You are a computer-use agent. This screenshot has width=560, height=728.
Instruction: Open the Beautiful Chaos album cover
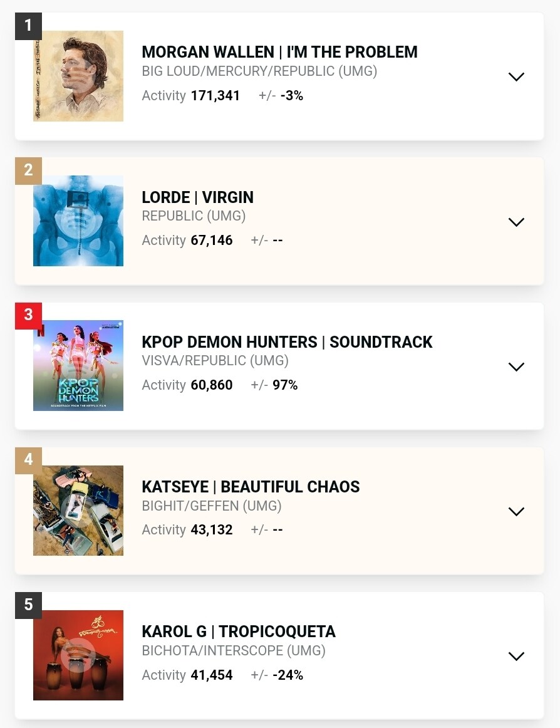(x=78, y=510)
